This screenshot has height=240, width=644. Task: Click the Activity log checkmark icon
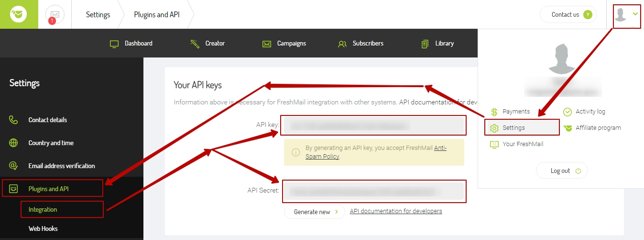click(568, 112)
